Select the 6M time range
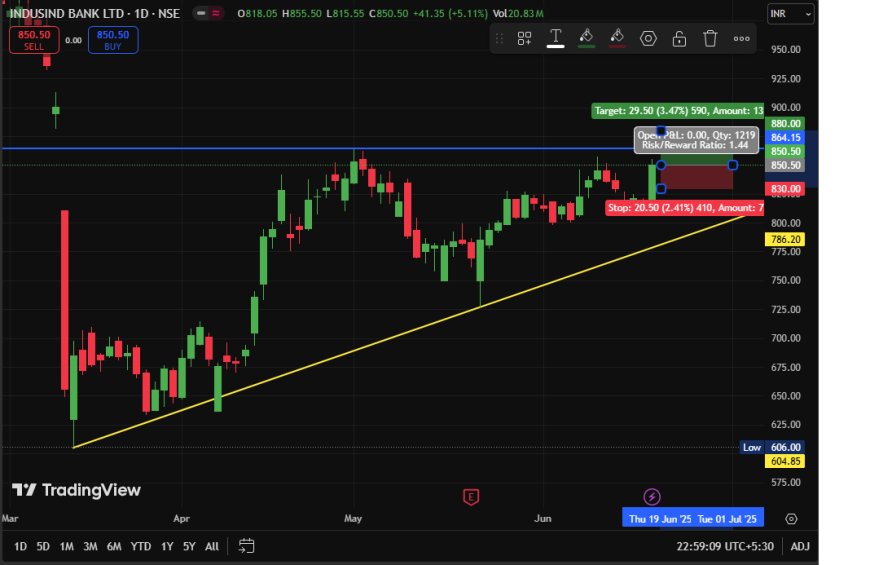The width and height of the screenshot is (870, 565). pyautogui.click(x=114, y=547)
